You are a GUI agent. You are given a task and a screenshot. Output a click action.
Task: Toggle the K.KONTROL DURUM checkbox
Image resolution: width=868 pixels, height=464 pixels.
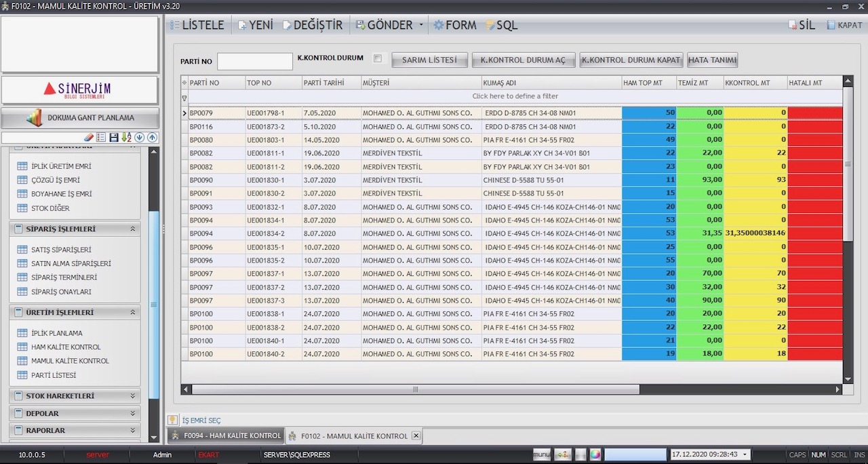[x=378, y=58]
